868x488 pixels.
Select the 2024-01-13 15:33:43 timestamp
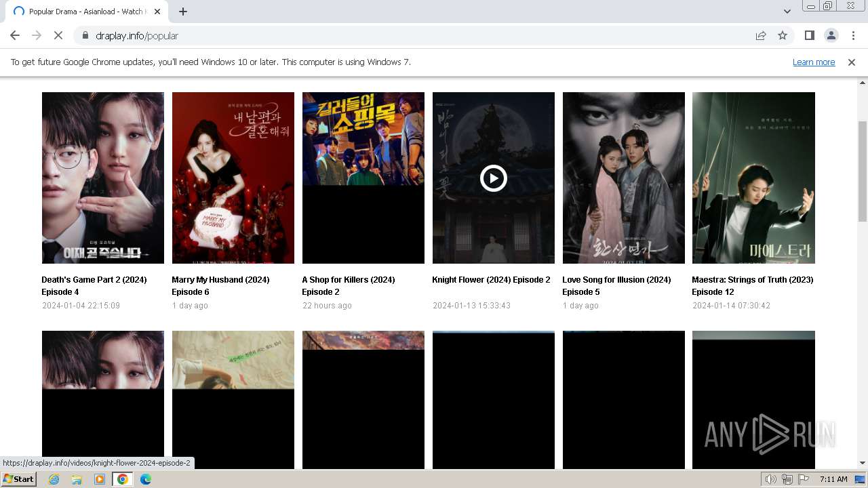pos(471,306)
